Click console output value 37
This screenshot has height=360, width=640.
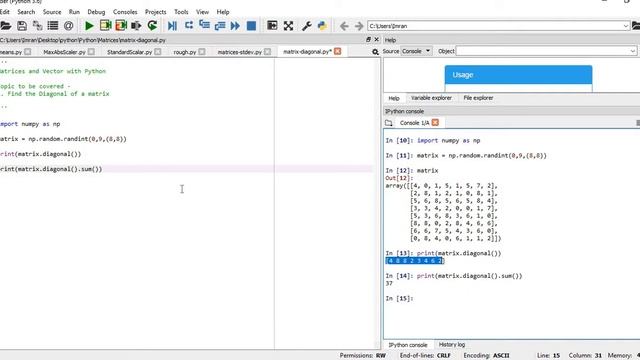389,283
